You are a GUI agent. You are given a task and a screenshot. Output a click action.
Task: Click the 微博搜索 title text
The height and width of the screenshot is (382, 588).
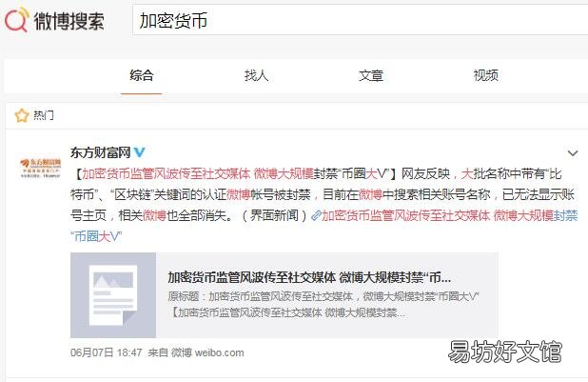click(x=69, y=21)
